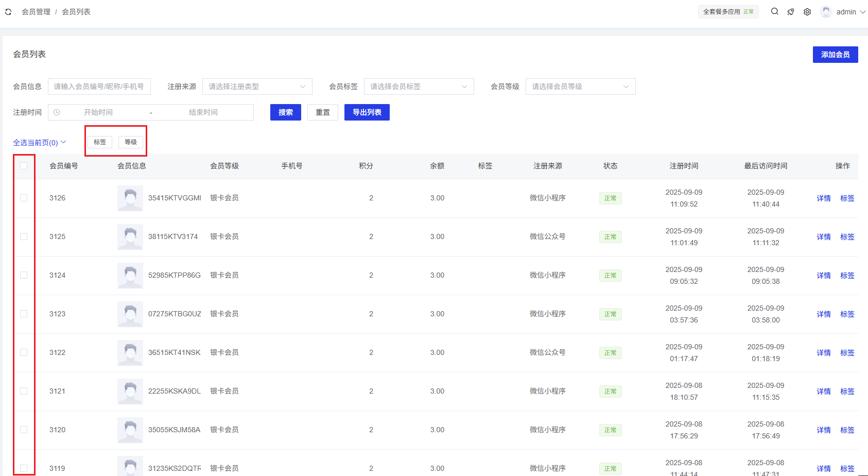Click the admin avatar icon

click(x=826, y=12)
